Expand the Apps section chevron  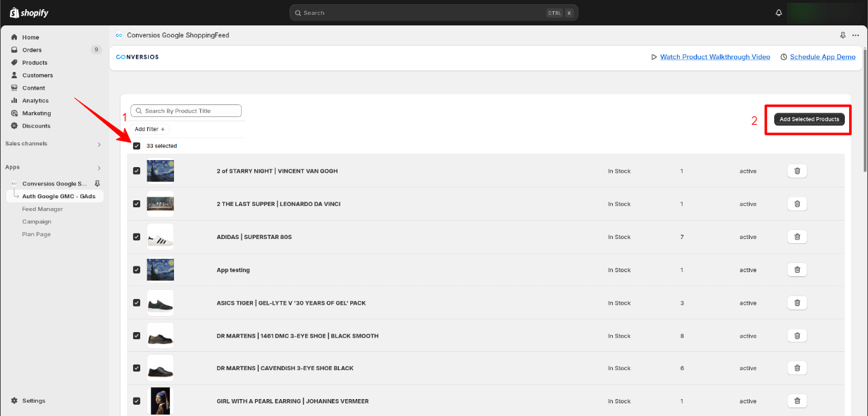click(99, 168)
